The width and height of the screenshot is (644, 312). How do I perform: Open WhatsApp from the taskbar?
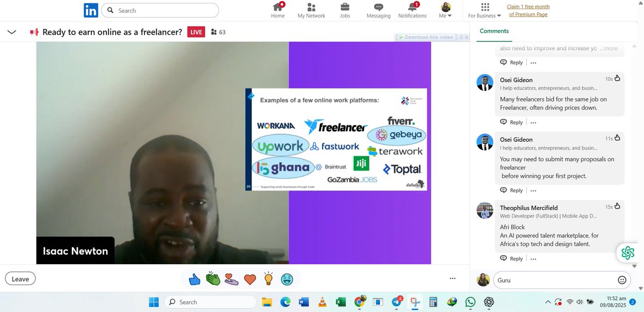point(470,302)
